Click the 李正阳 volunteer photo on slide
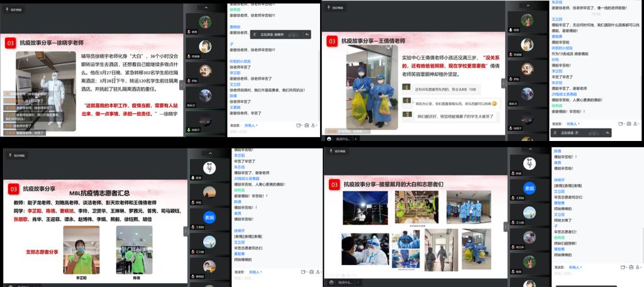Image resolution: width=644 pixels, height=287 pixels. pyautogui.click(x=80, y=249)
